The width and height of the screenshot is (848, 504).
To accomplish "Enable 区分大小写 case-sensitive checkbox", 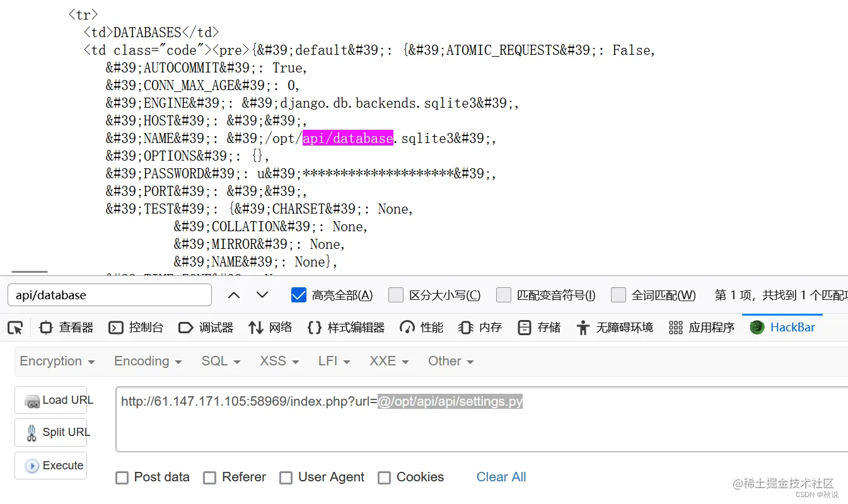I will pos(396,295).
